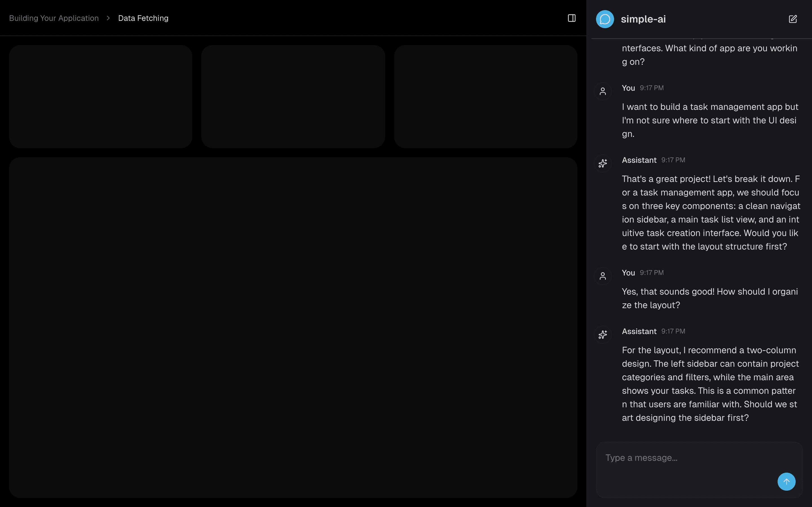The height and width of the screenshot is (507, 812).
Task: Click the large bottom content panel
Action: tap(293, 327)
